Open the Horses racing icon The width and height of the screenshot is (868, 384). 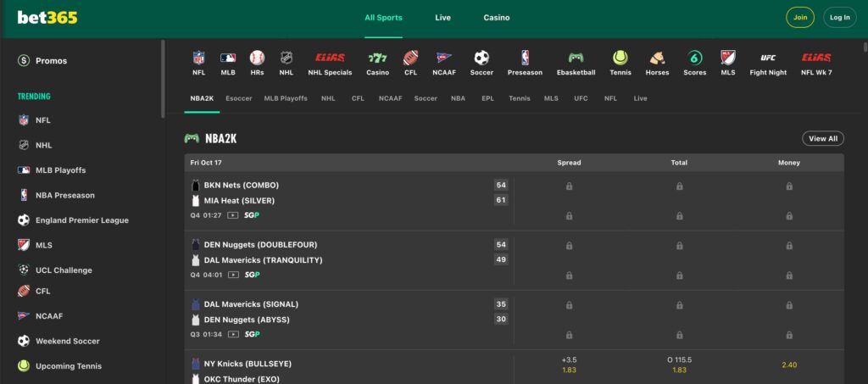point(657,58)
